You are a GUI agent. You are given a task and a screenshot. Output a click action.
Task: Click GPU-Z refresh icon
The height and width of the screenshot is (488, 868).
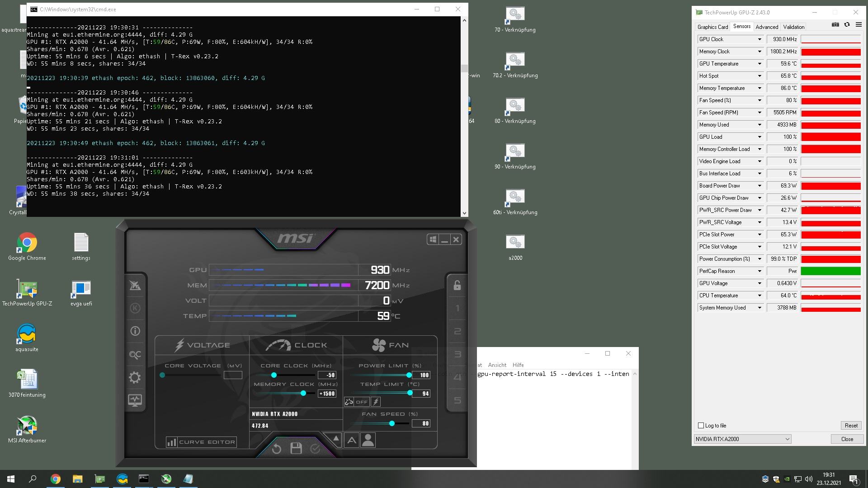point(847,25)
